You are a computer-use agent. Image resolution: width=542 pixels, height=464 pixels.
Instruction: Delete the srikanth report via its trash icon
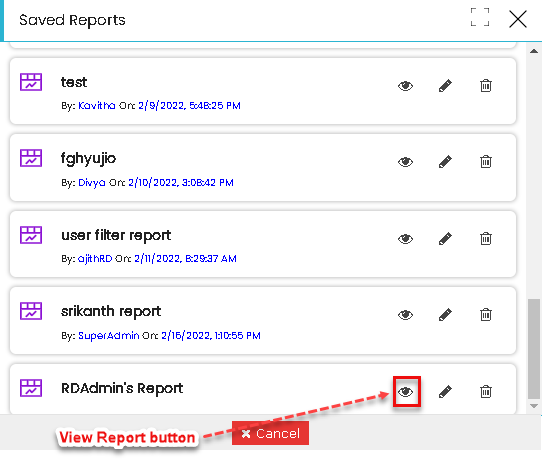[x=486, y=315]
